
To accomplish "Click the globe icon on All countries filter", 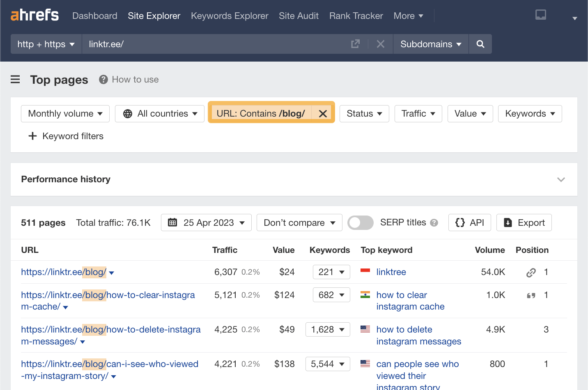I will pyautogui.click(x=127, y=113).
